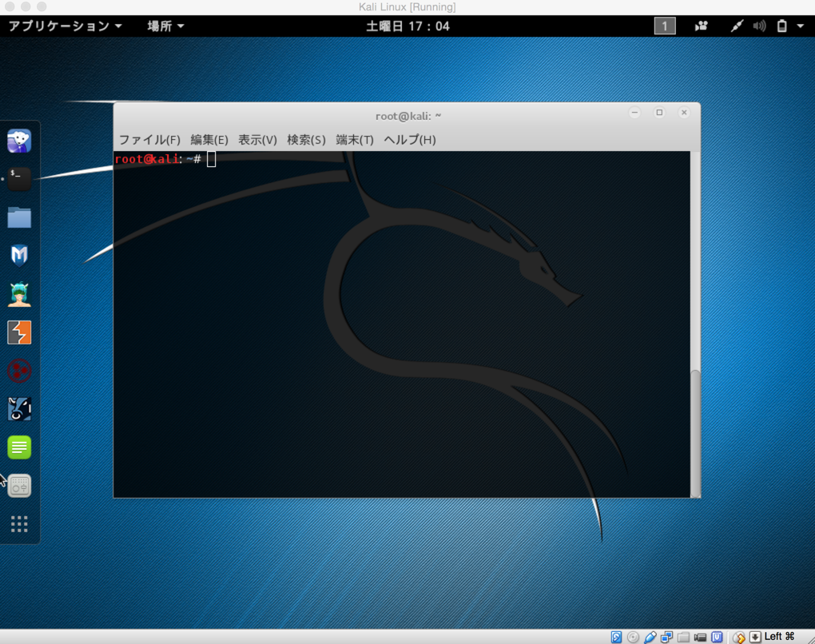The image size is (815, 644).
Task: Open the 場所 places dropdown
Action: pyautogui.click(x=165, y=26)
